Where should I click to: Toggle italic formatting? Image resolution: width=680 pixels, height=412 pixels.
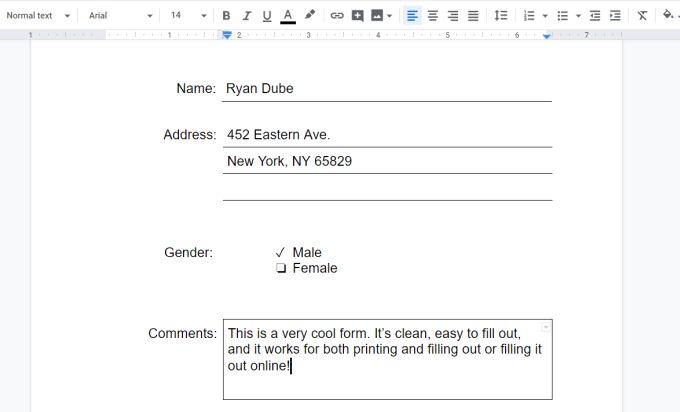point(246,16)
